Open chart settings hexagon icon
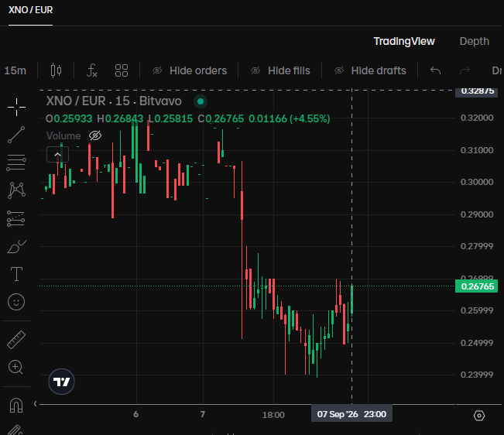This screenshot has height=435, width=504. pyautogui.click(x=479, y=416)
